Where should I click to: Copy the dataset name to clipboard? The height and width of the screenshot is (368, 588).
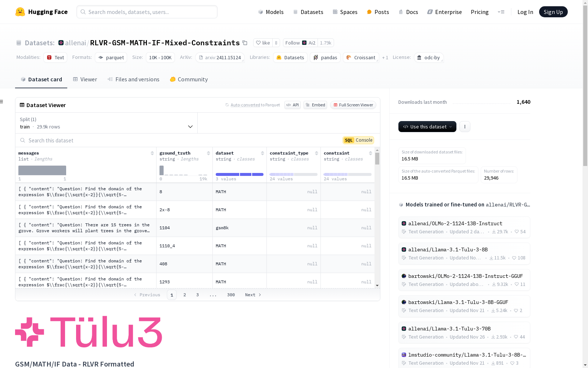pyautogui.click(x=245, y=43)
